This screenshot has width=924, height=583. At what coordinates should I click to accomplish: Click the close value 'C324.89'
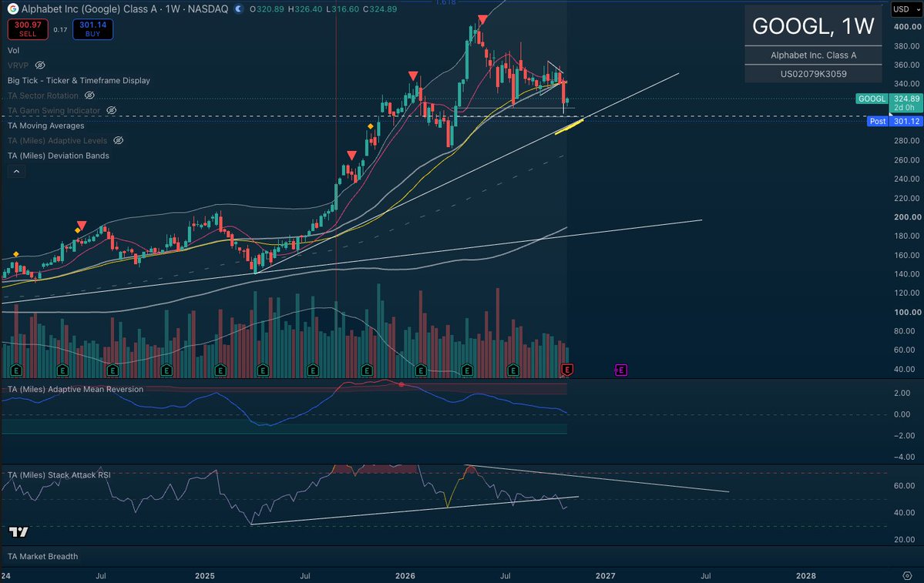[x=379, y=9]
